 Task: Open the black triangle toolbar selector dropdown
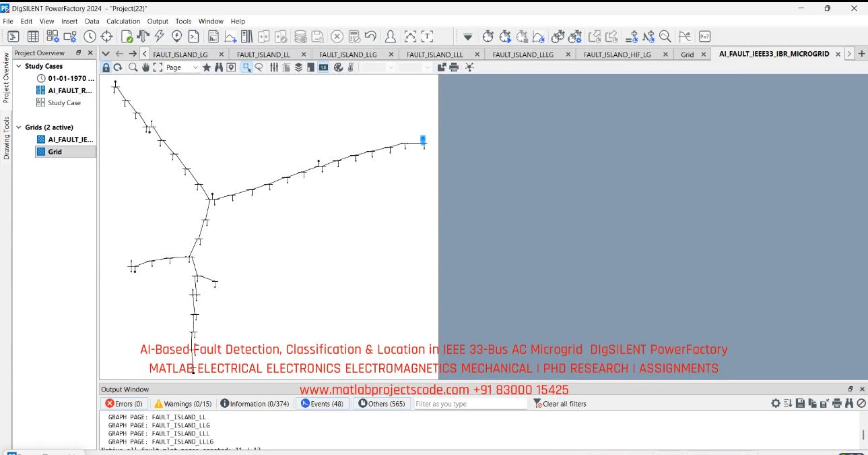[468, 37]
